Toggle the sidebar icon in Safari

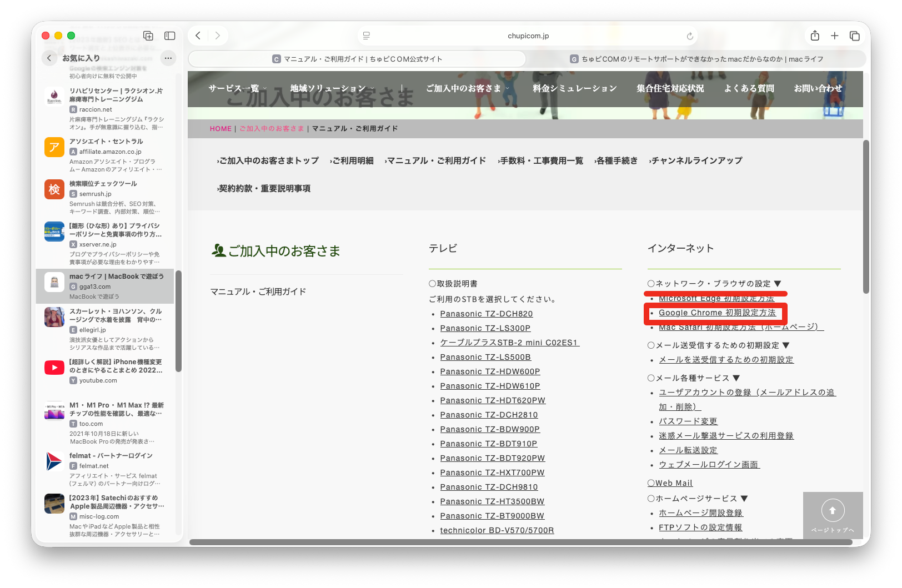click(170, 36)
